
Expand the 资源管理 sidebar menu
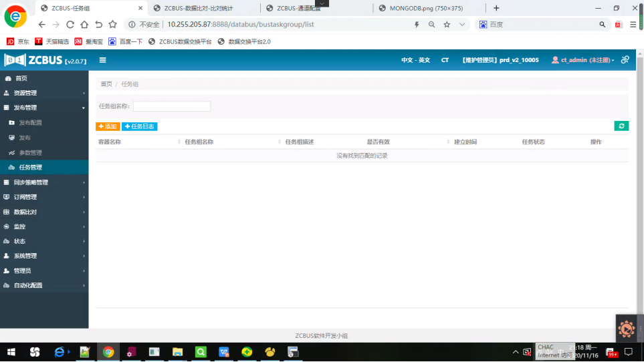point(43,93)
